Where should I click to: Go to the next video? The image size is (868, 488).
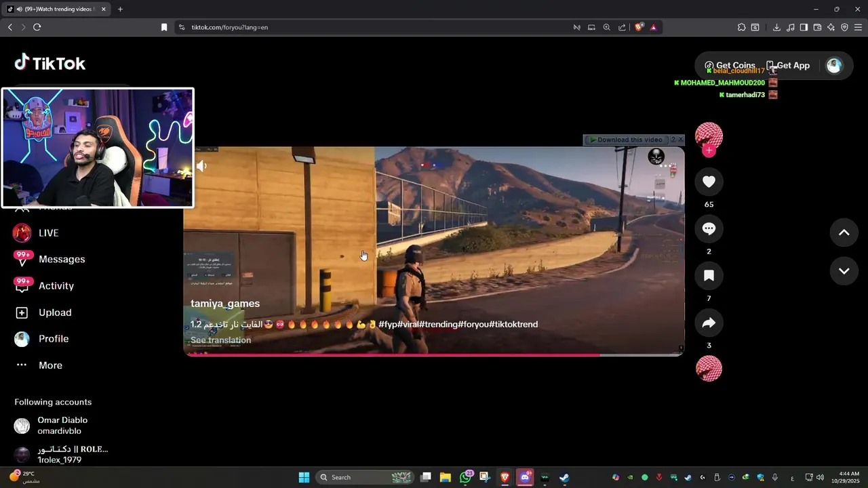(x=844, y=271)
